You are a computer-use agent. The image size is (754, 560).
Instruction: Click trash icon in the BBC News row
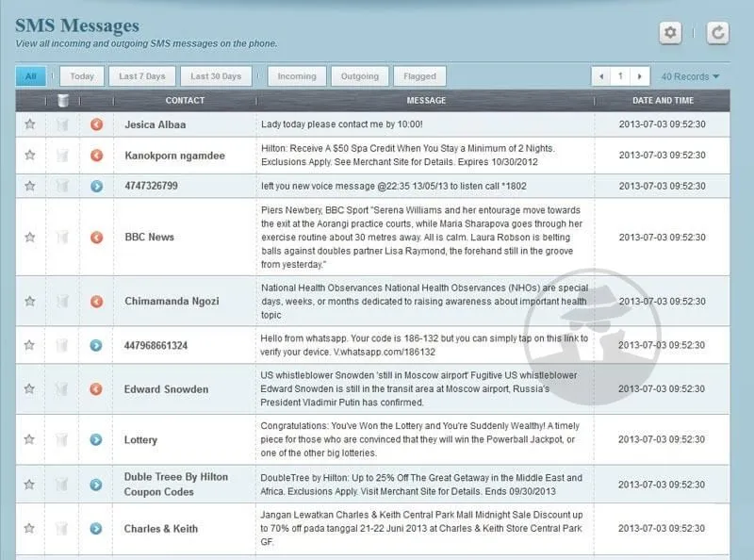pyautogui.click(x=62, y=238)
